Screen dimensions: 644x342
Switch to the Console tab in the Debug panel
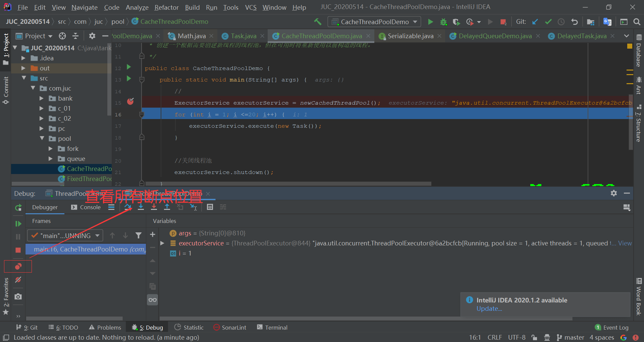tap(86, 207)
